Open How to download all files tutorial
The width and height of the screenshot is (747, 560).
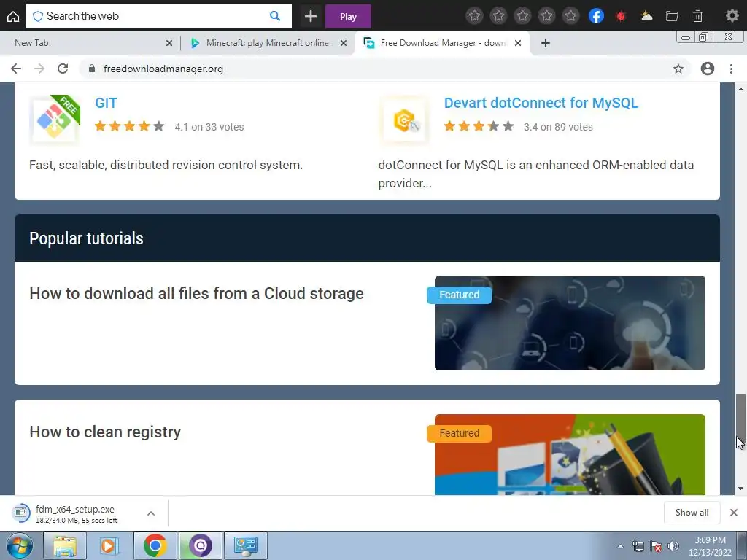[196, 293]
